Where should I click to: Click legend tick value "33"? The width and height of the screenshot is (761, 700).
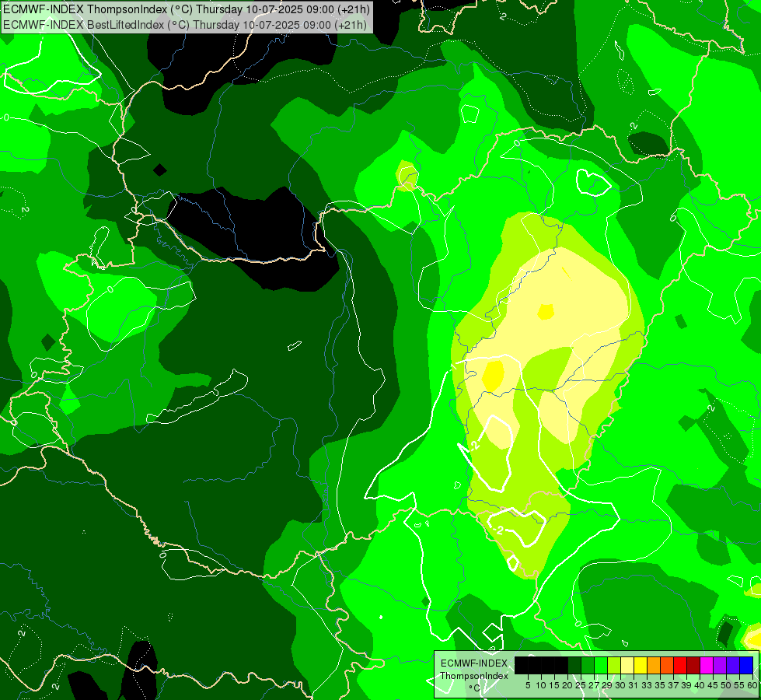click(x=648, y=685)
